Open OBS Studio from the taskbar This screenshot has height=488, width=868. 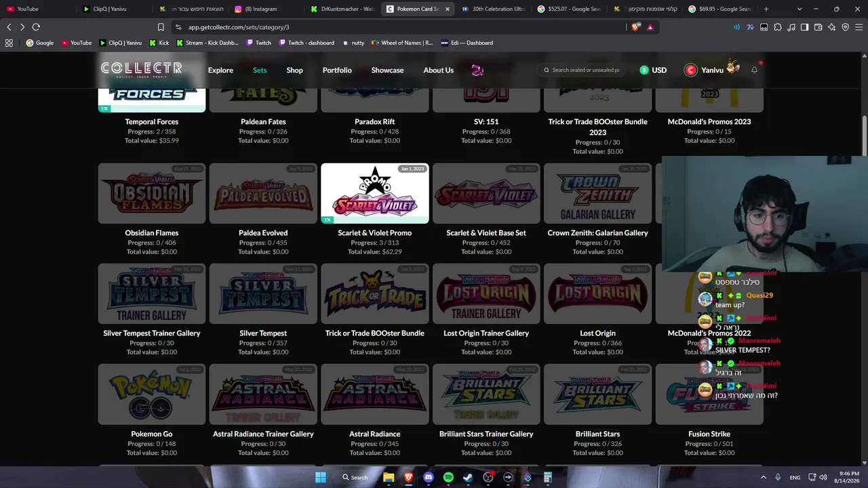488,477
